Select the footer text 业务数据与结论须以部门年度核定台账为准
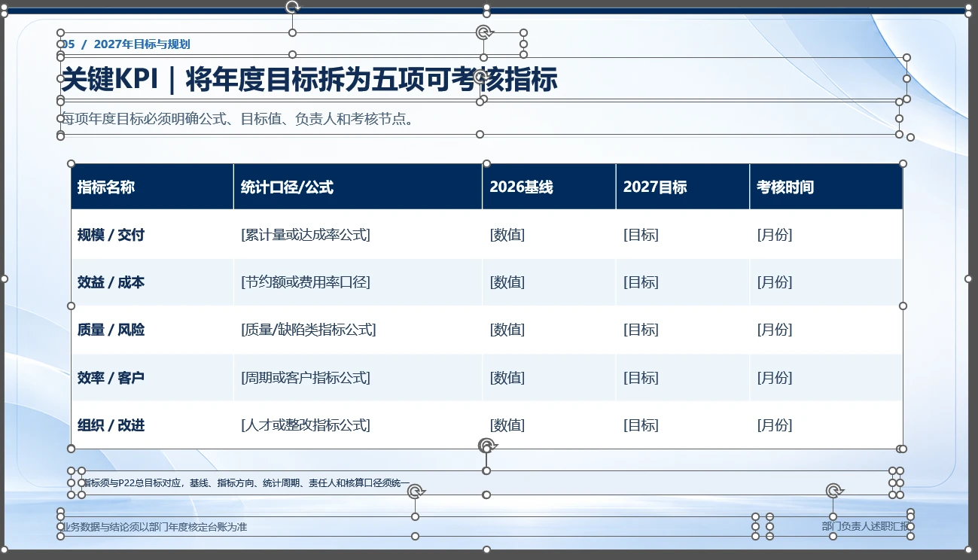Viewport: 978px width, 560px height. (x=154, y=527)
